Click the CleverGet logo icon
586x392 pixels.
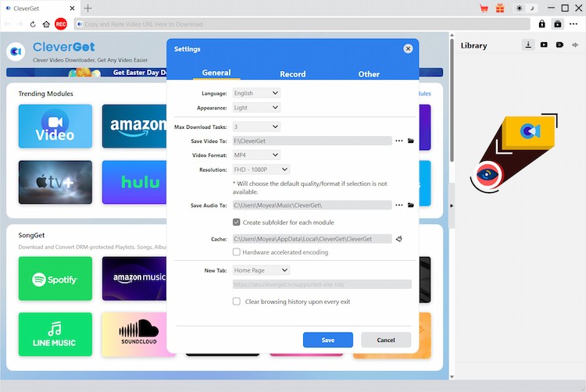[x=16, y=52]
